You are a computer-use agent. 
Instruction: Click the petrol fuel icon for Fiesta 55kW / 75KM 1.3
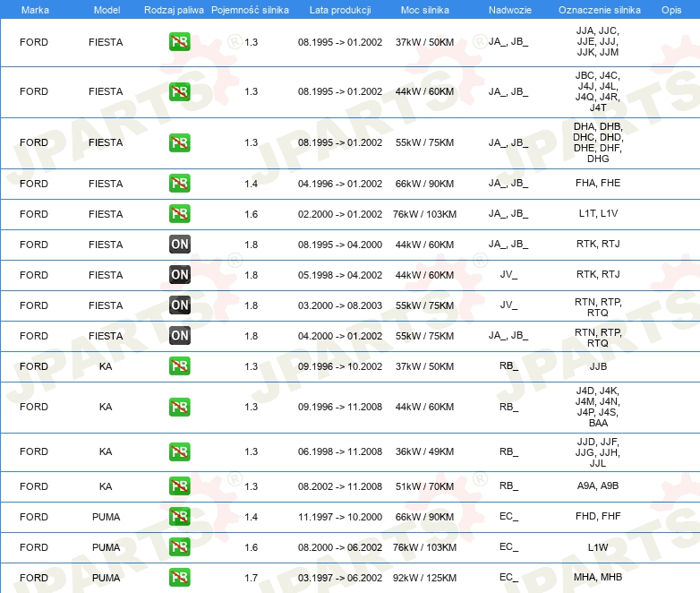click(179, 142)
